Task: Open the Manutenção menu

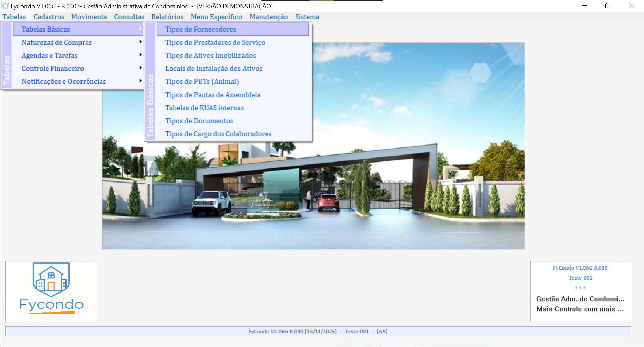Action: pyautogui.click(x=268, y=17)
